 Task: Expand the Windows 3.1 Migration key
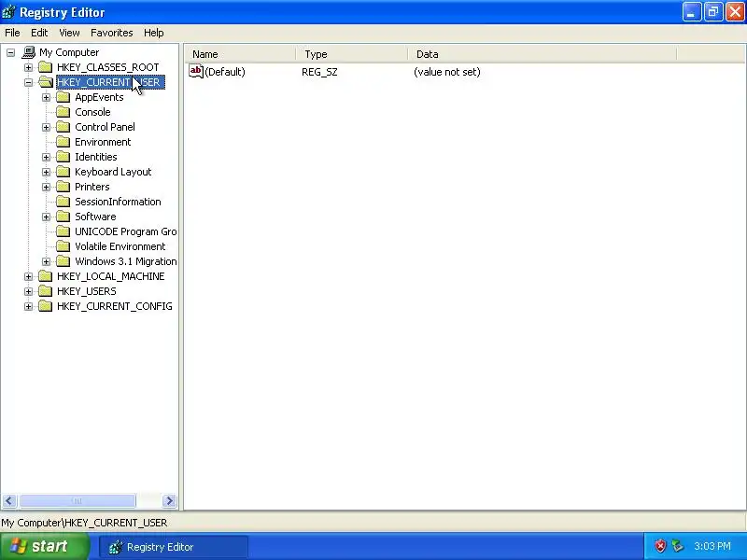[46, 261]
